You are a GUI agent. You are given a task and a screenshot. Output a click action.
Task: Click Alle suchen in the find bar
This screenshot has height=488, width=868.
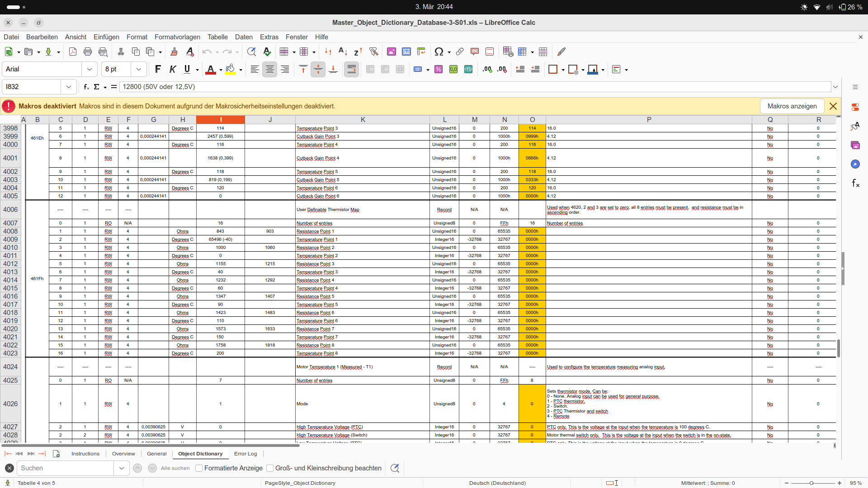point(175,468)
